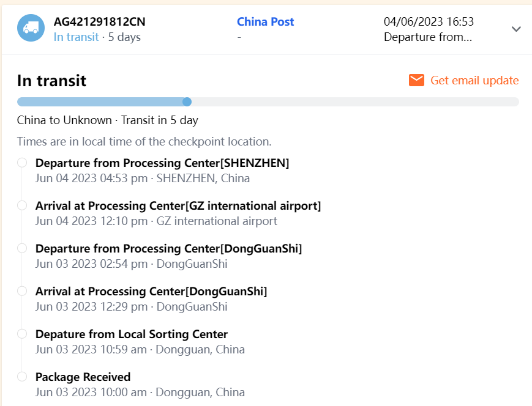Click the orange email envelope icon
532x406 pixels.
417,80
